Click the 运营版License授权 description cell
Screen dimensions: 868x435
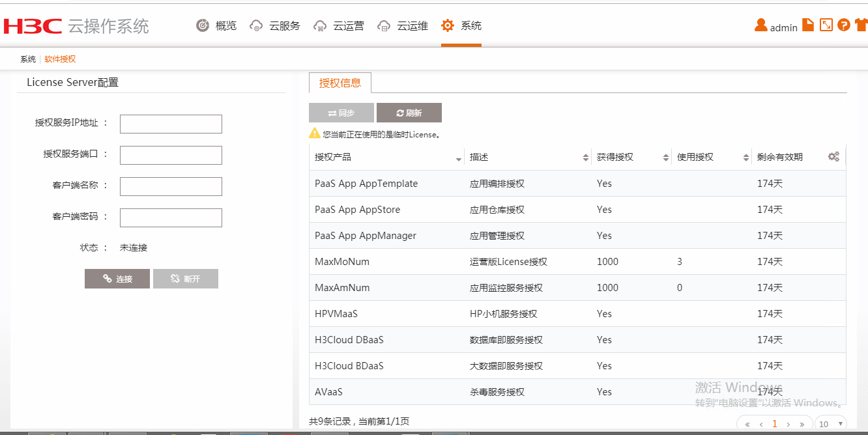click(508, 262)
